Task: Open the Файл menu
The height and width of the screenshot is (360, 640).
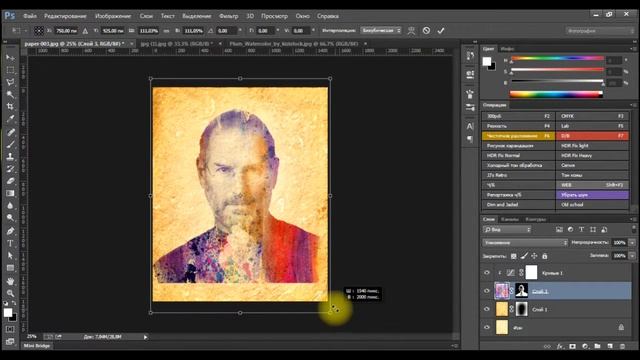Action: tap(30, 16)
